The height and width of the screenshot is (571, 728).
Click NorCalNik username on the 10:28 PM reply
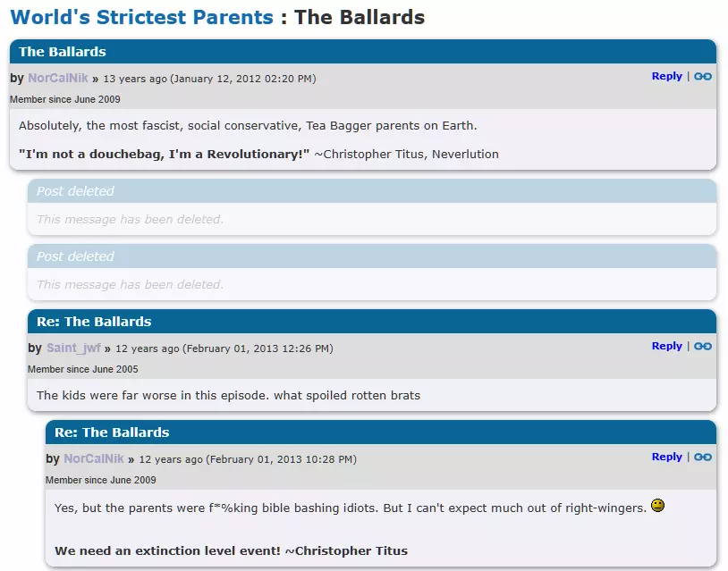click(94, 459)
